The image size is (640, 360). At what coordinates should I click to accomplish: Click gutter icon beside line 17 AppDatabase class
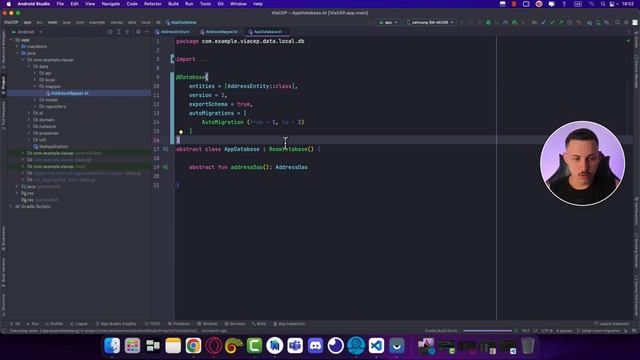click(165, 149)
